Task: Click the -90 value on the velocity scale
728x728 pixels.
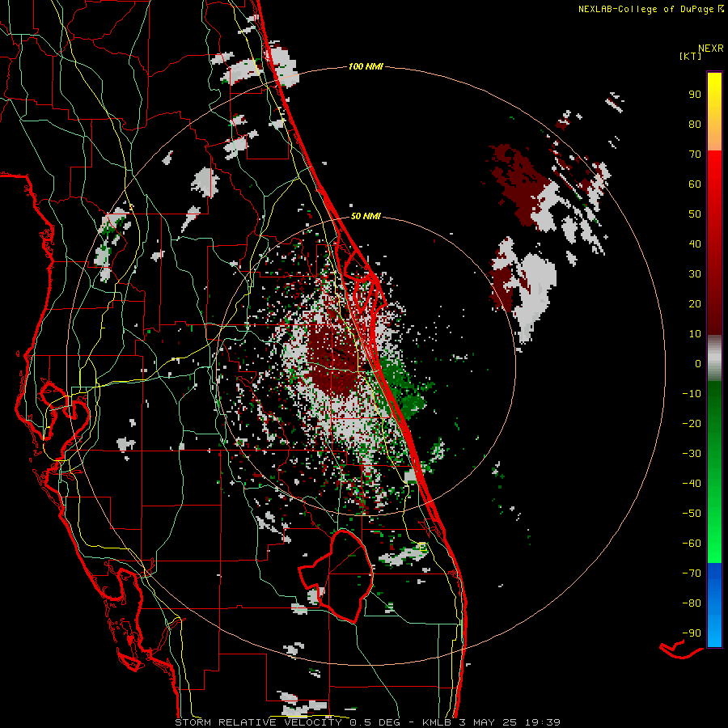Action: (692, 633)
